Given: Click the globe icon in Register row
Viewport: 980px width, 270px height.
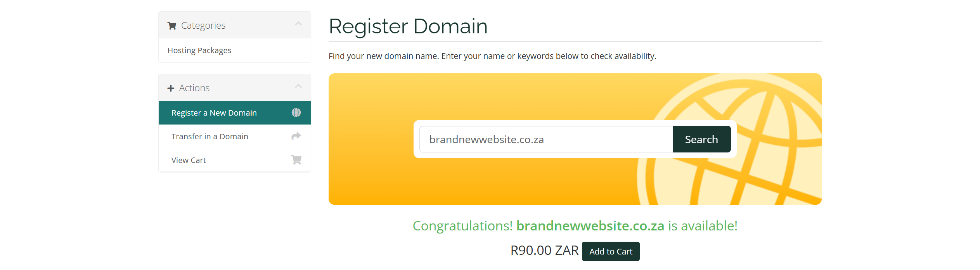Looking at the screenshot, I should [x=296, y=112].
